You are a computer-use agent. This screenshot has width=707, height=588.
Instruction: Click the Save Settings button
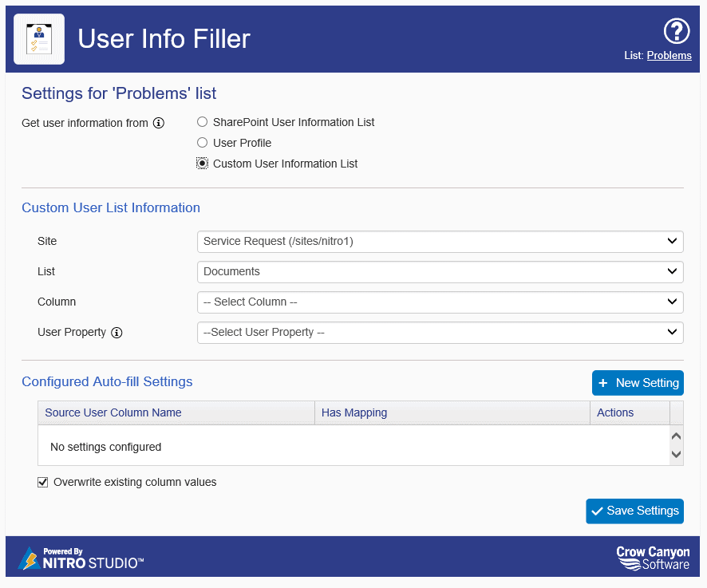pyautogui.click(x=634, y=511)
